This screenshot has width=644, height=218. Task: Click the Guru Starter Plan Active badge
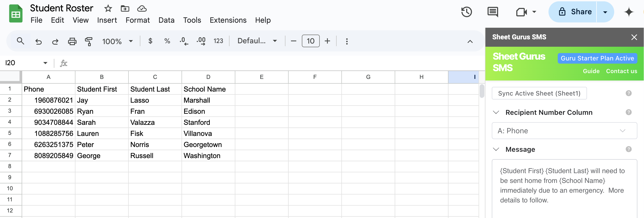[597, 58]
